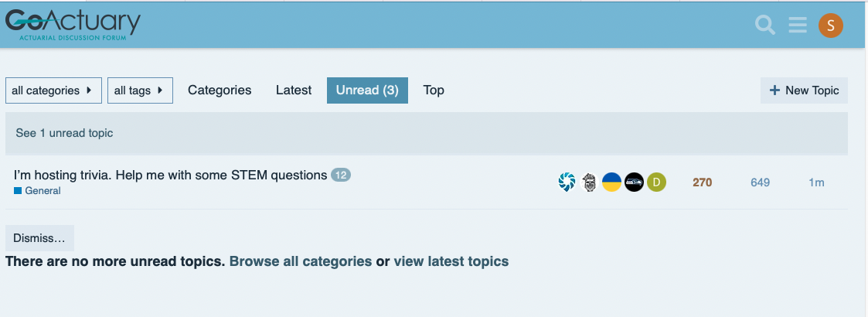This screenshot has height=317, width=868.
Task: Switch to the Categories tab
Action: 220,90
